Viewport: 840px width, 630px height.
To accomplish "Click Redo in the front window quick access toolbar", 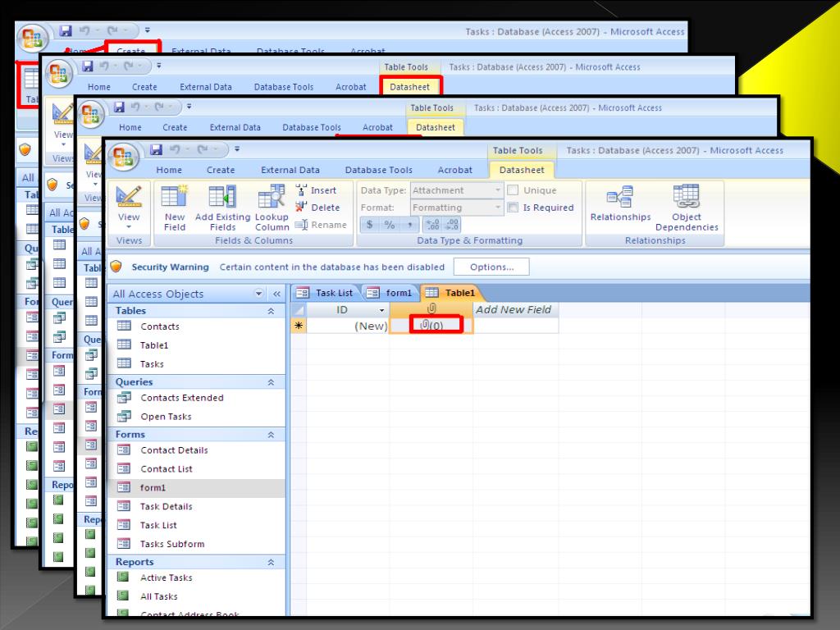I will 203,149.
